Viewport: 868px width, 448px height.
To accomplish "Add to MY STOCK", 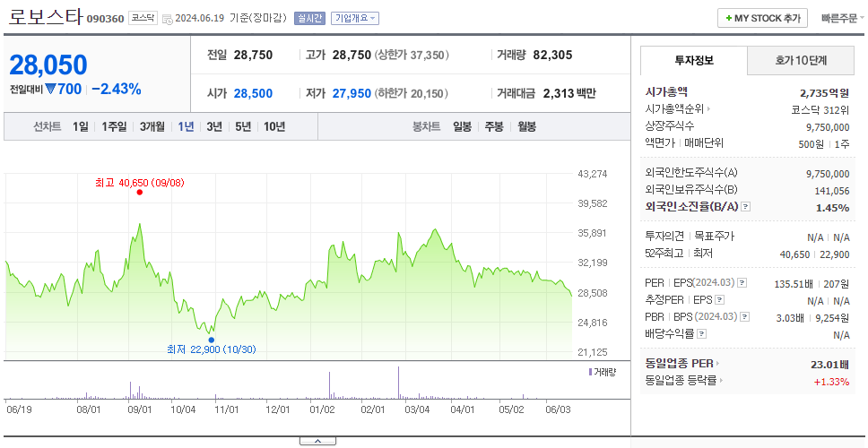I will coord(763,18).
